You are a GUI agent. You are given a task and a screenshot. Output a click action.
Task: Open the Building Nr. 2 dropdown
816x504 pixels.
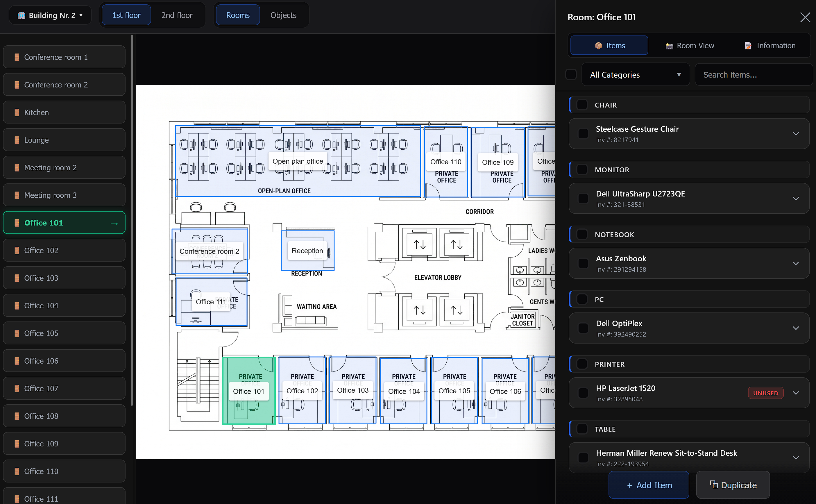tap(50, 15)
